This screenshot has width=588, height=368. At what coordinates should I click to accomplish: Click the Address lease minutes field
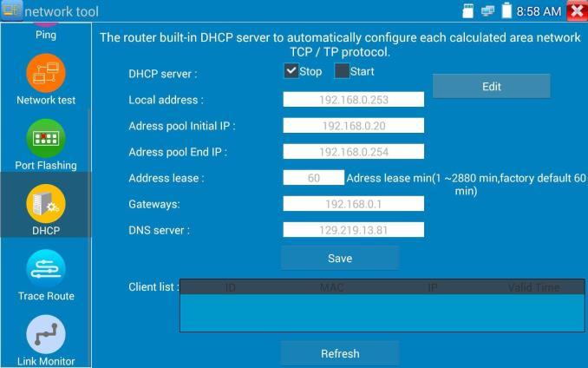[313, 177]
